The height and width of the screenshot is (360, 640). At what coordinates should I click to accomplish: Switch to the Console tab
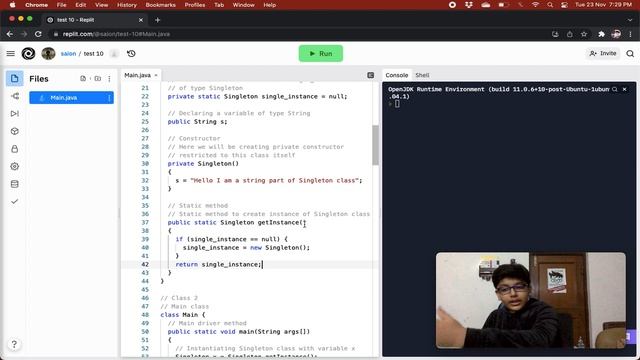[397, 75]
